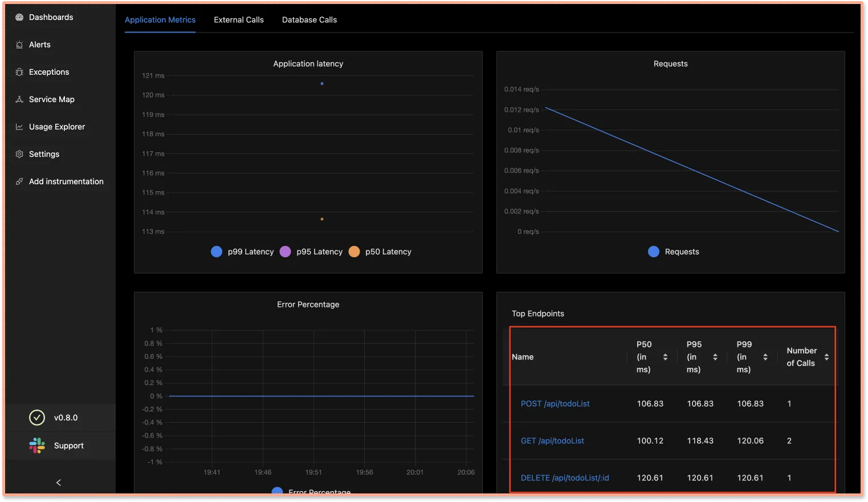Screen dimensions: 868x502
Task: Click the version checkmark icon
Action: coord(37,418)
